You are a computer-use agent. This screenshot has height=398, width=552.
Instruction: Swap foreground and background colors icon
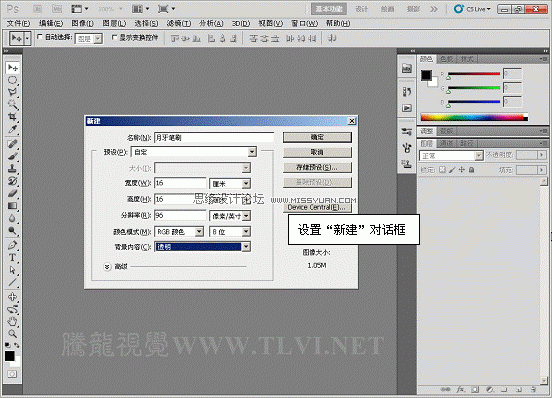click(16, 345)
